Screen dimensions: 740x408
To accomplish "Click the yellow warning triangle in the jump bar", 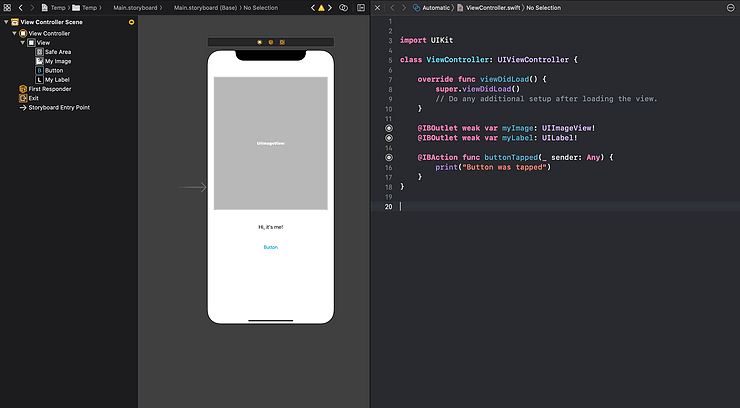I will [x=320, y=7].
